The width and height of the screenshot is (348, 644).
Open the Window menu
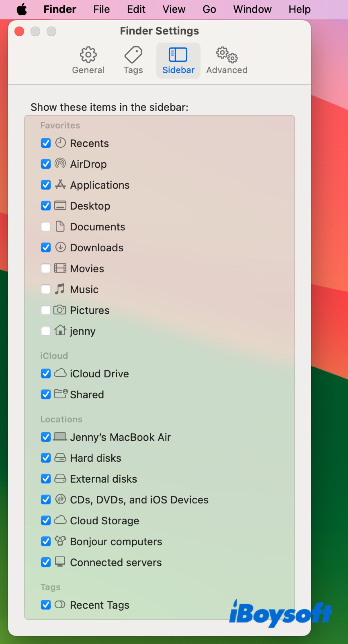[x=252, y=9]
